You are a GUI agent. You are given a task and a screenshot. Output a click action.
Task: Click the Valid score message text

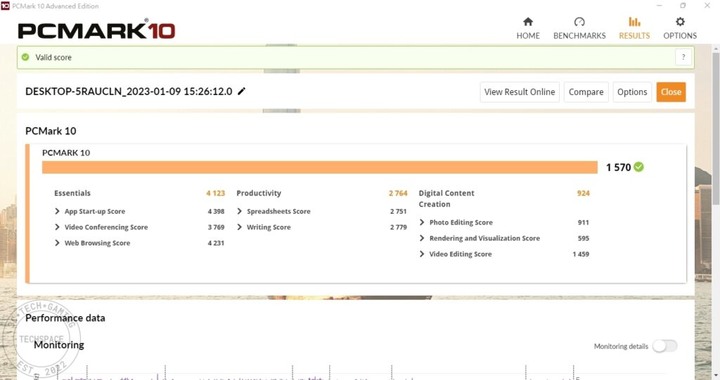point(53,57)
